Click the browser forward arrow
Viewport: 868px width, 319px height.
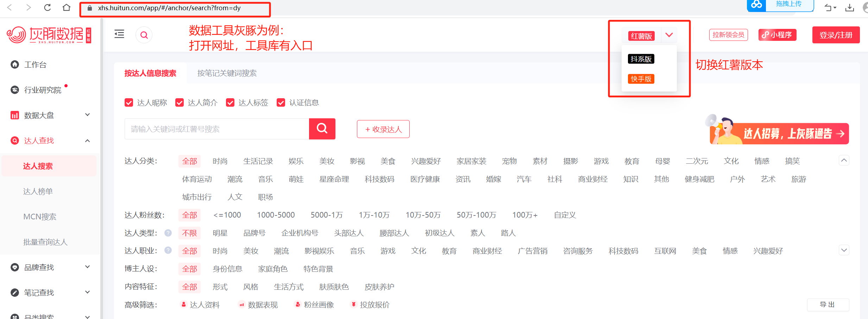pyautogui.click(x=29, y=7)
